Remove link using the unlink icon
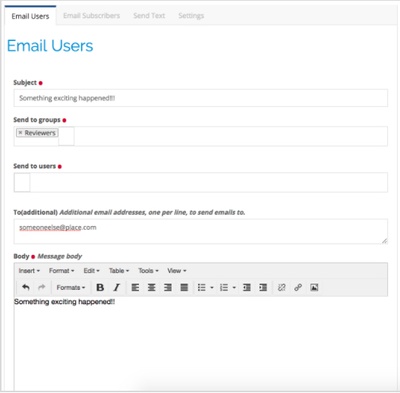Image resolution: width=400 pixels, height=393 pixels. (282, 287)
